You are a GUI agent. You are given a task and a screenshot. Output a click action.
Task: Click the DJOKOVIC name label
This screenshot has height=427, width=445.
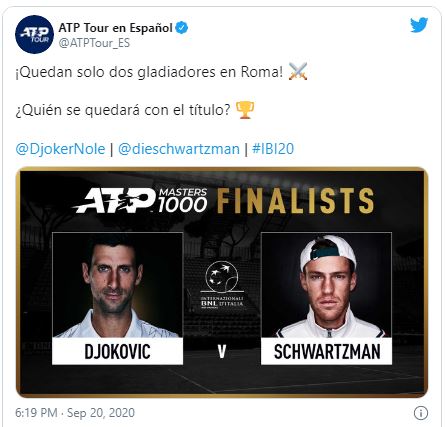(117, 351)
